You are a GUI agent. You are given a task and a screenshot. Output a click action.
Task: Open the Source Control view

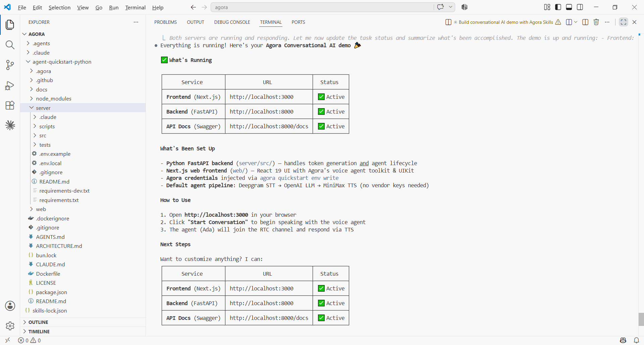tap(10, 65)
